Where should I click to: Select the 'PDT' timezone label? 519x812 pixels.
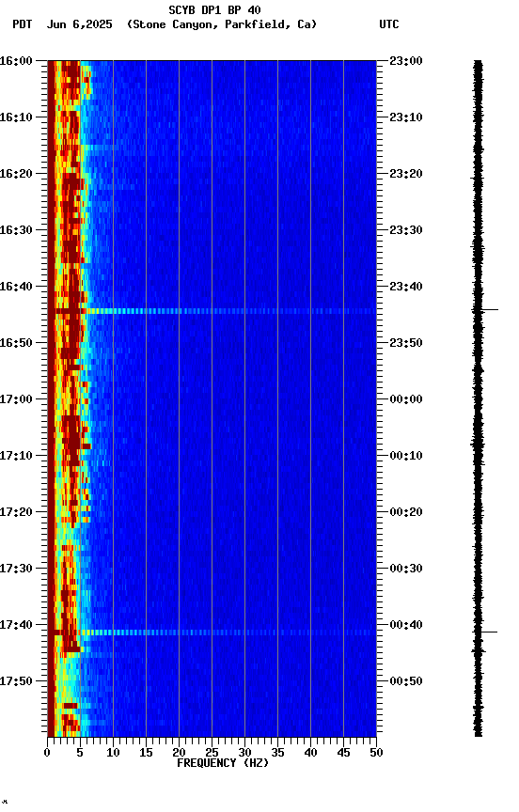[x=23, y=24]
